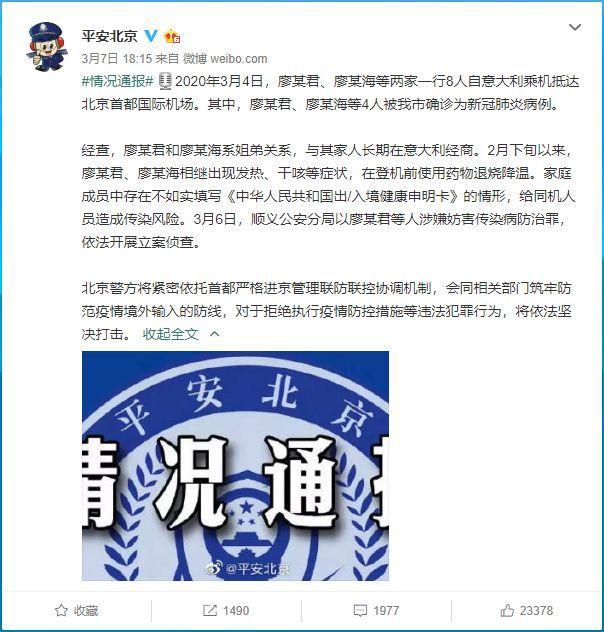Toggle the 收藏 favorite label
This screenshot has width=604, height=632.
click(86, 610)
